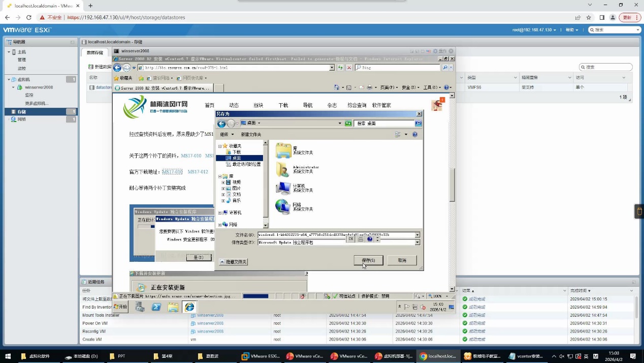Open the Windows Start menu in host taskbar
The image size is (644, 363).
click(x=8, y=356)
